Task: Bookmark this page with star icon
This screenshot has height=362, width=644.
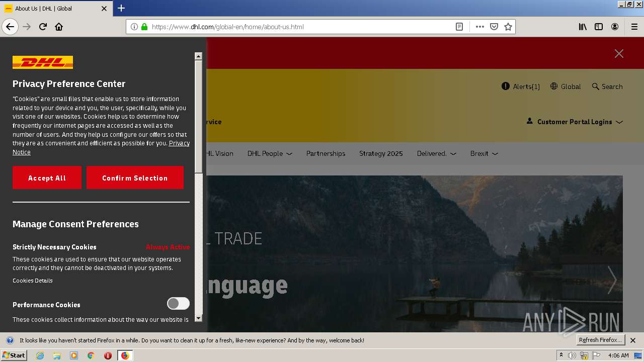Action: [508, 27]
